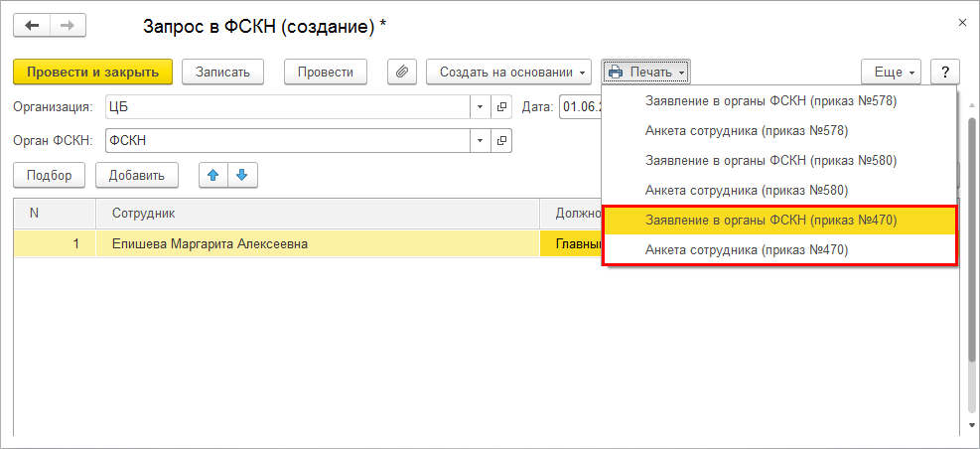Screen dimensions: 980x449
Task: Choose Анкета сотрудника (приказ №580)
Action: click(x=746, y=190)
